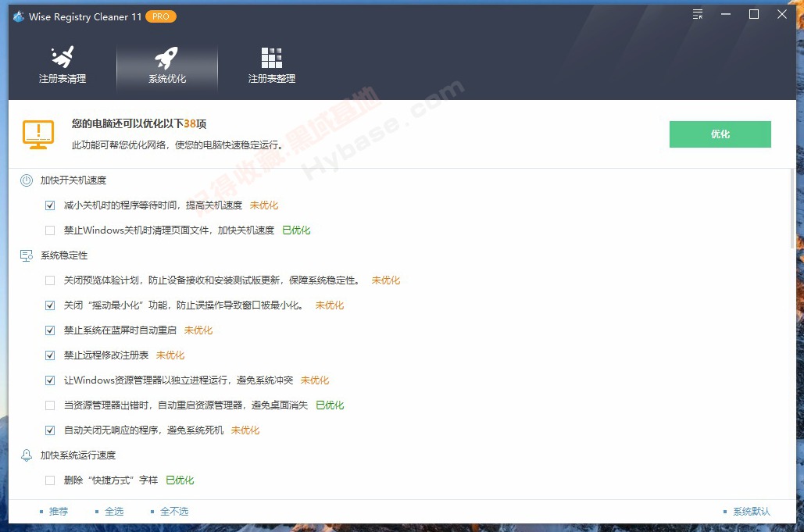Switch to the 注册表整理 tab
This screenshot has width=804, height=532.
point(270,66)
